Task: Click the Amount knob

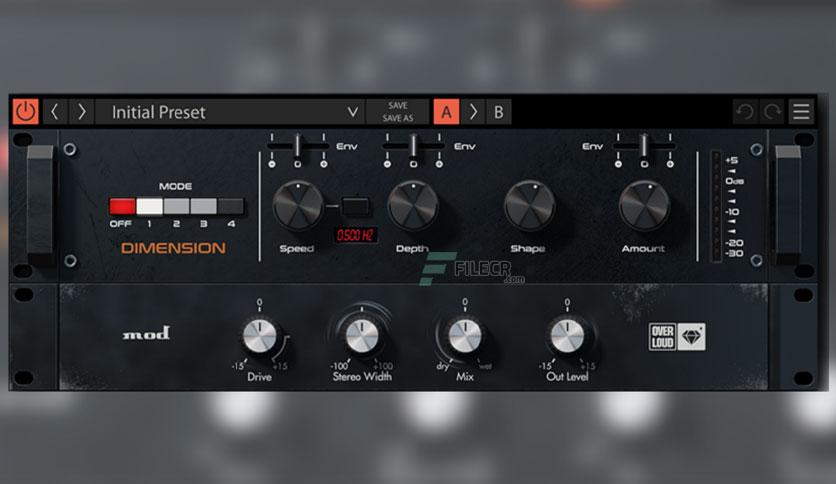Action: click(644, 206)
